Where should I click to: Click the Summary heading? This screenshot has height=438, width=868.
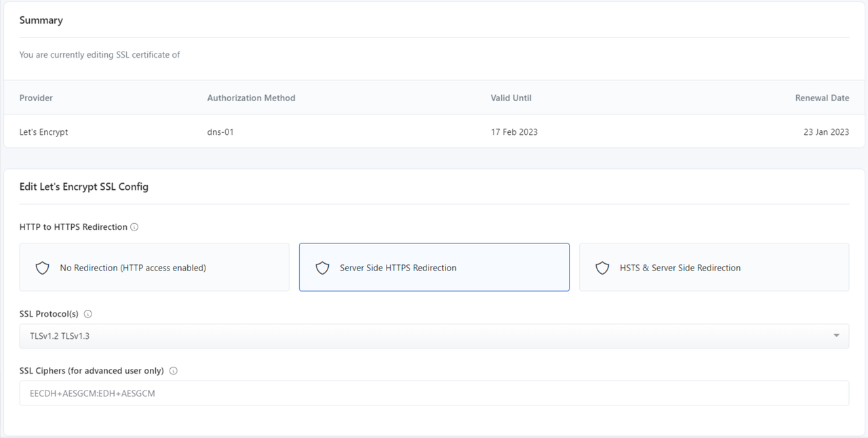[x=41, y=20]
